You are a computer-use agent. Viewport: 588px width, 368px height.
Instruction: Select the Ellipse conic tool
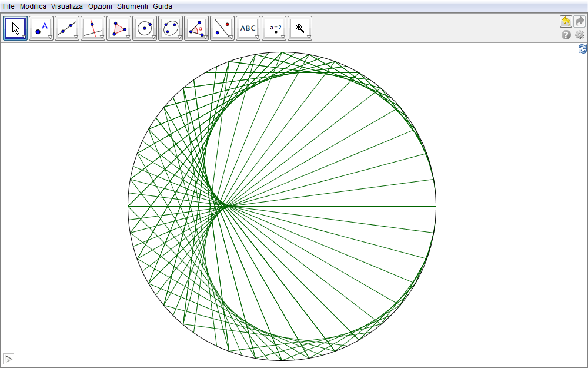pyautogui.click(x=171, y=28)
